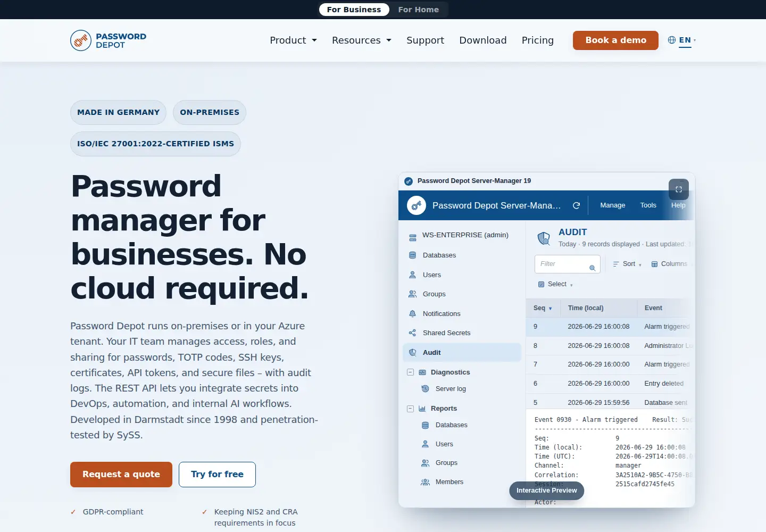Click the Reports chart icon

(x=422, y=409)
